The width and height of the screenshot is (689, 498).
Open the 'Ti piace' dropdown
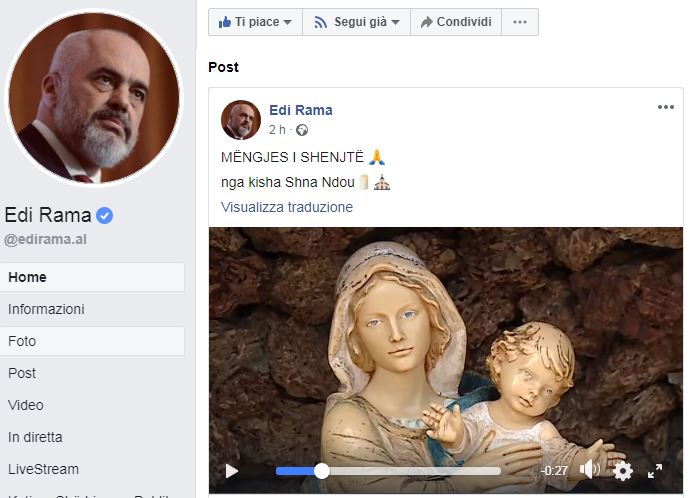click(x=255, y=22)
